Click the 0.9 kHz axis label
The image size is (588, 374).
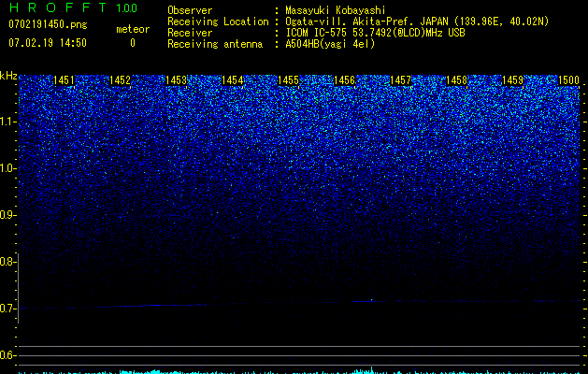(7, 215)
